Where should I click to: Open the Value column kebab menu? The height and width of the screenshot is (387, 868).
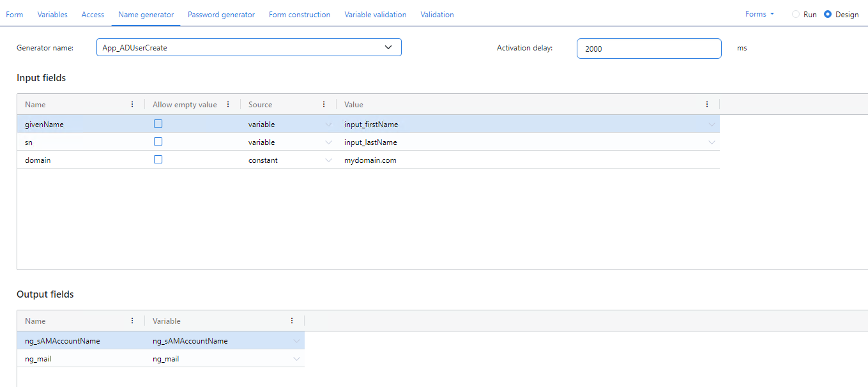pyautogui.click(x=707, y=105)
